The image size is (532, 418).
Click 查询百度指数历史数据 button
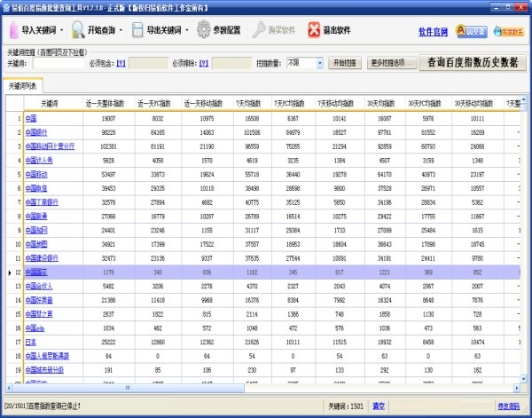(477, 63)
